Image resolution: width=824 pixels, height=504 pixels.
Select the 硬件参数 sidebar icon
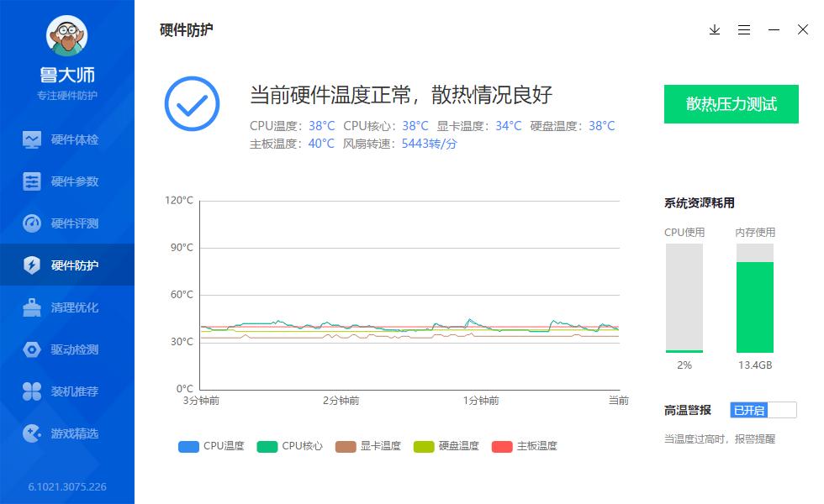click(30, 181)
